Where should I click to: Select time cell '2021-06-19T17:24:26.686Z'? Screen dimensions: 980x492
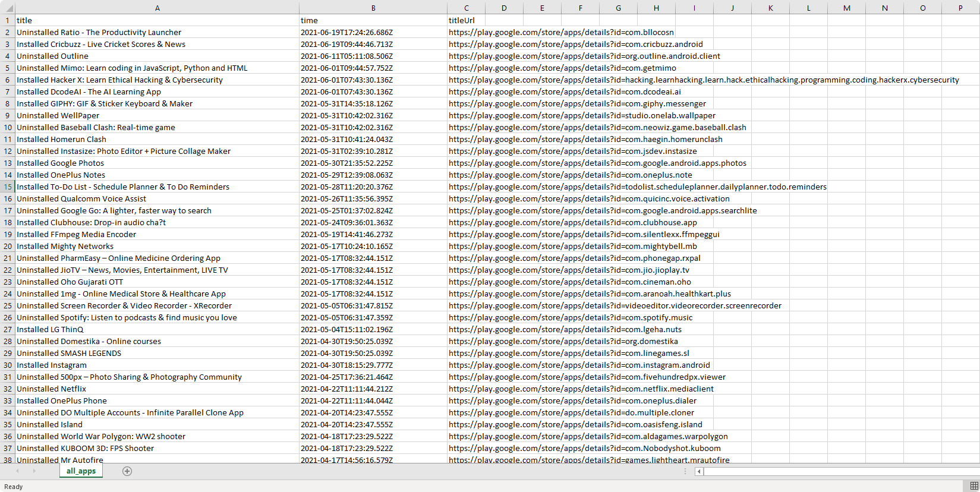373,32
